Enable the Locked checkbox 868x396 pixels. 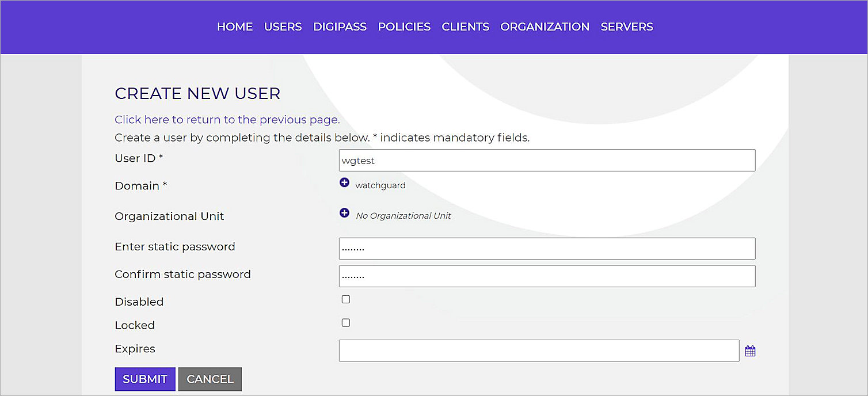(x=345, y=322)
